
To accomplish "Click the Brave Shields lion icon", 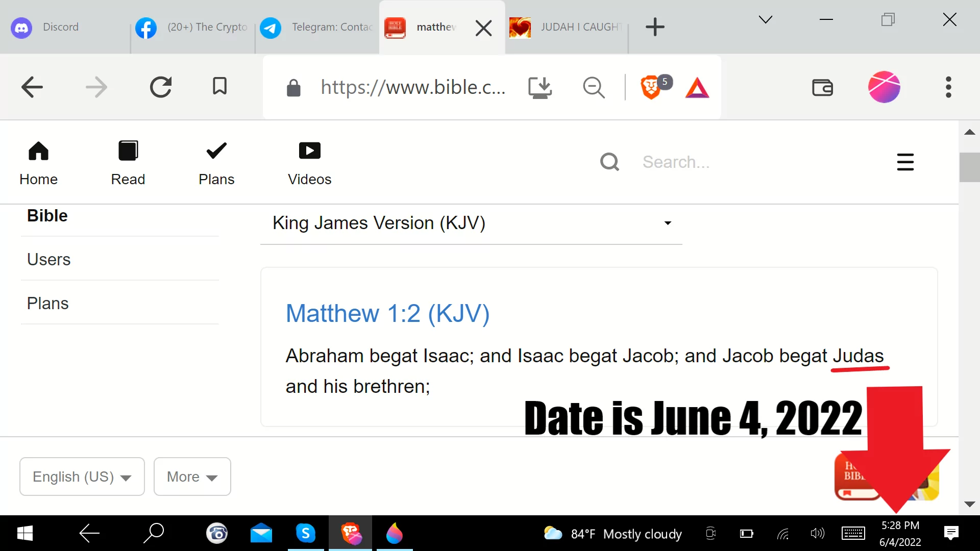I will (x=650, y=87).
